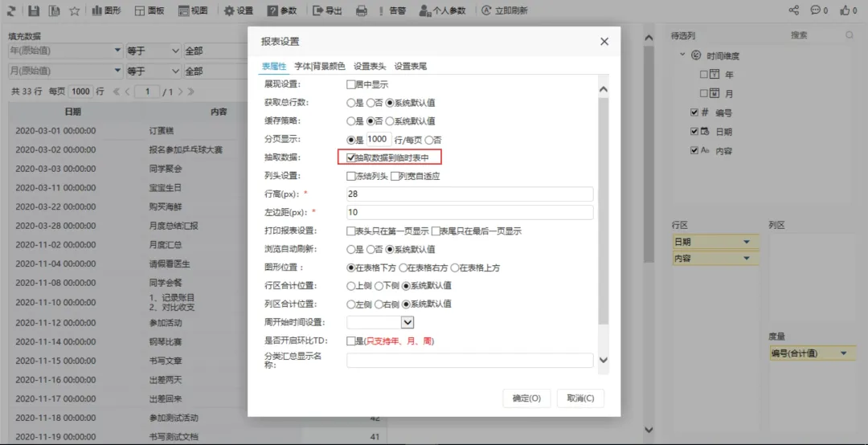Go to the first page arrow
This screenshot has width=868, height=445.
[117, 92]
